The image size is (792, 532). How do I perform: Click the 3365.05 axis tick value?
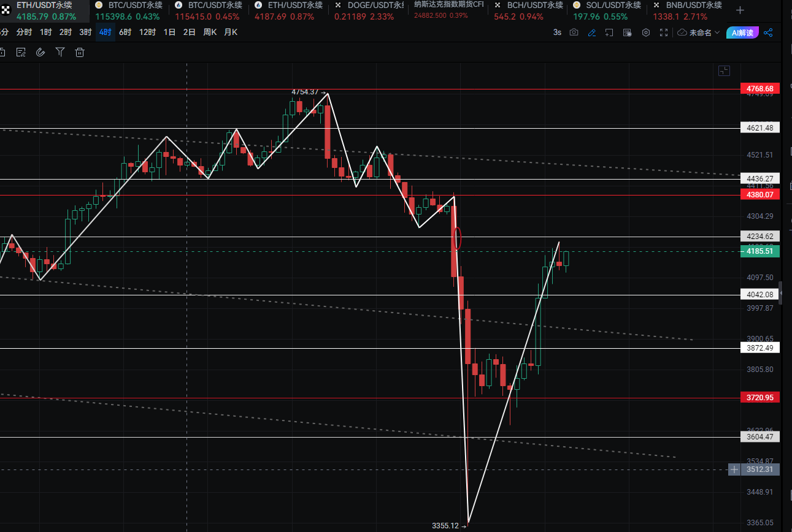[x=759, y=523]
